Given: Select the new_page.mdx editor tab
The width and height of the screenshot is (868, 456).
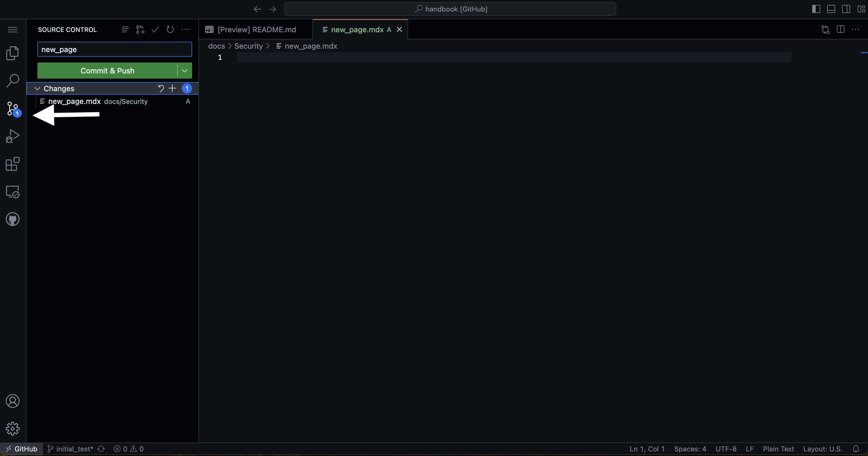Looking at the screenshot, I should coord(357,30).
